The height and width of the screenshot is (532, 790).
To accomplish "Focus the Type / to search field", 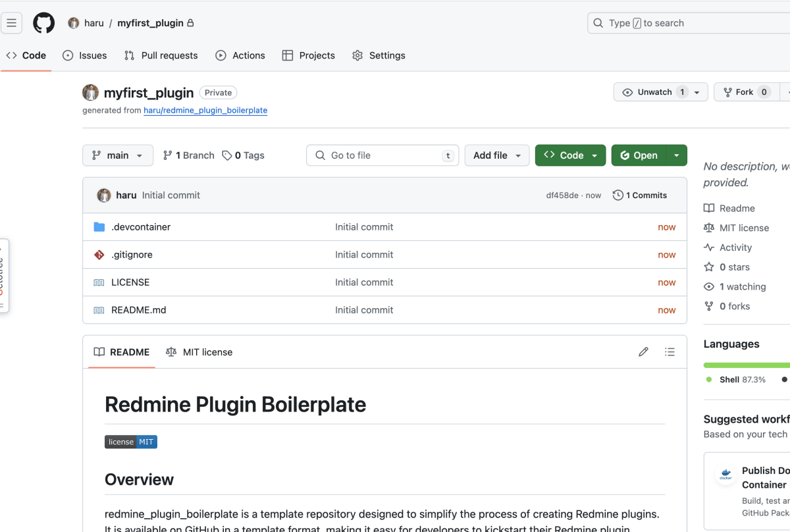I will point(689,23).
